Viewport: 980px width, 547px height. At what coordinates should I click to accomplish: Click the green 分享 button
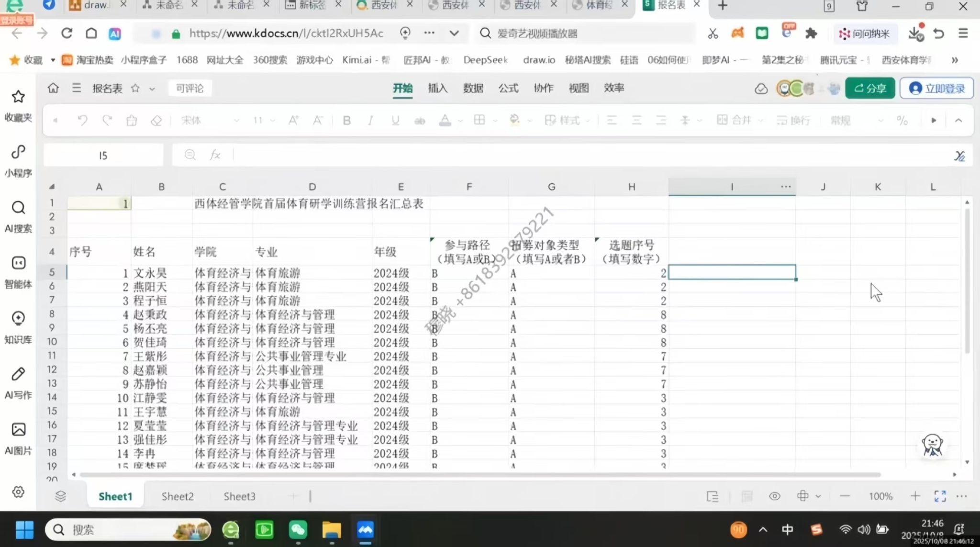coord(869,88)
